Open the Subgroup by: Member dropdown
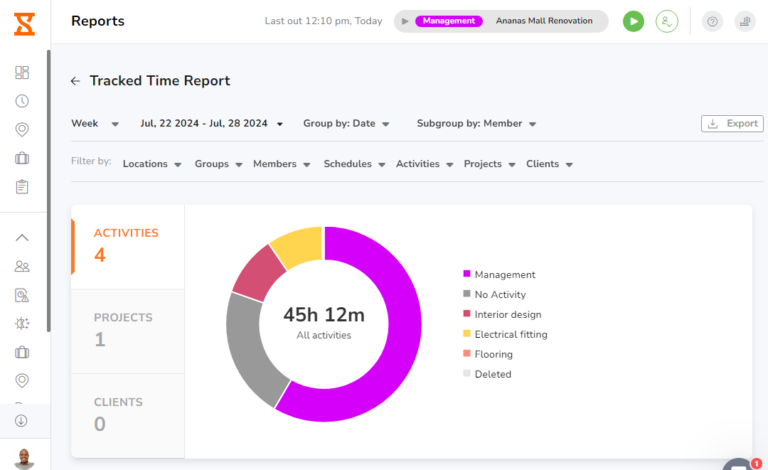This screenshot has width=768, height=470. [x=476, y=124]
